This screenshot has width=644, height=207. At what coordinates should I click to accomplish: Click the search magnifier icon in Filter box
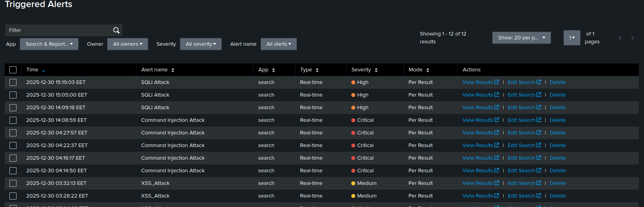click(116, 30)
